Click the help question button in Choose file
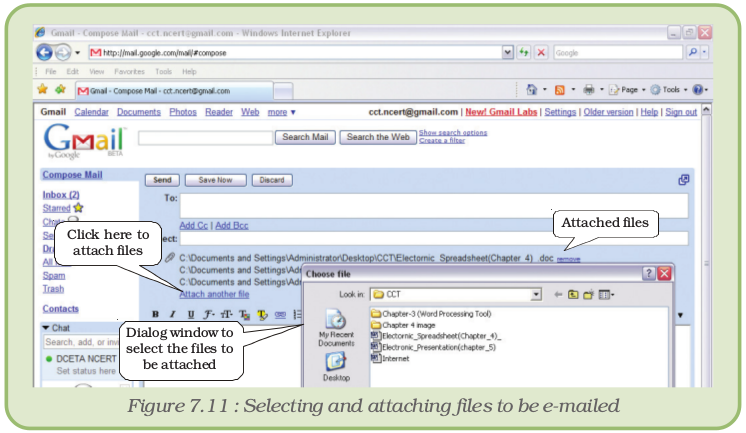The height and width of the screenshot is (433, 746). pos(648,273)
